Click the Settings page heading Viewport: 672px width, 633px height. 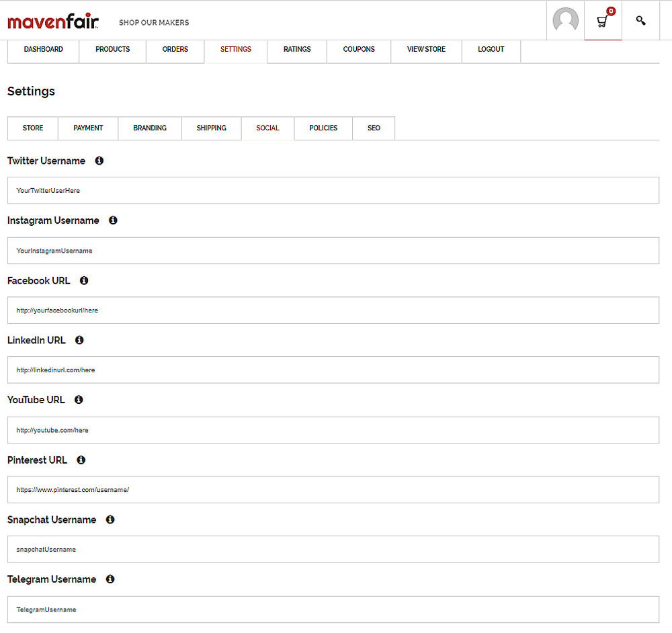(31, 91)
